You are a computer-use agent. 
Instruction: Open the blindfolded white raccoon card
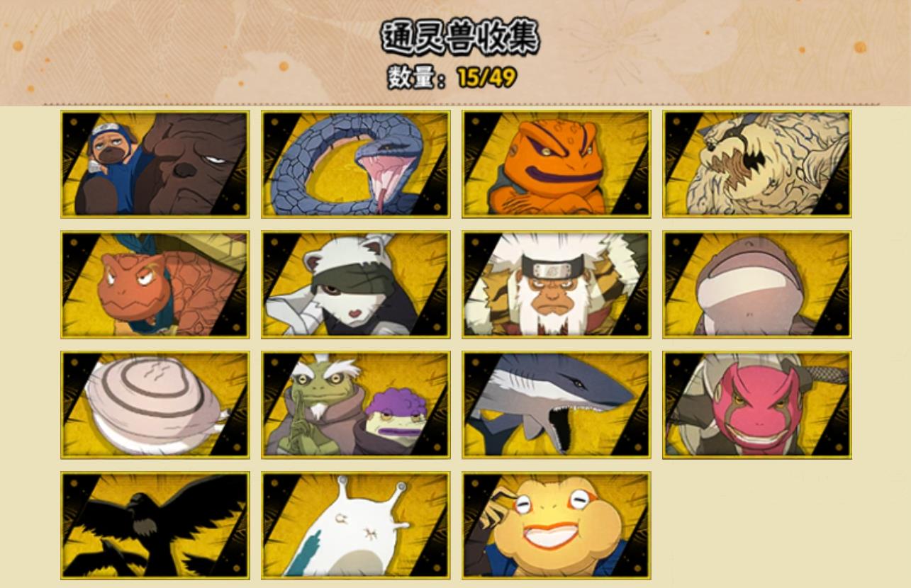click(x=355, y=284)
